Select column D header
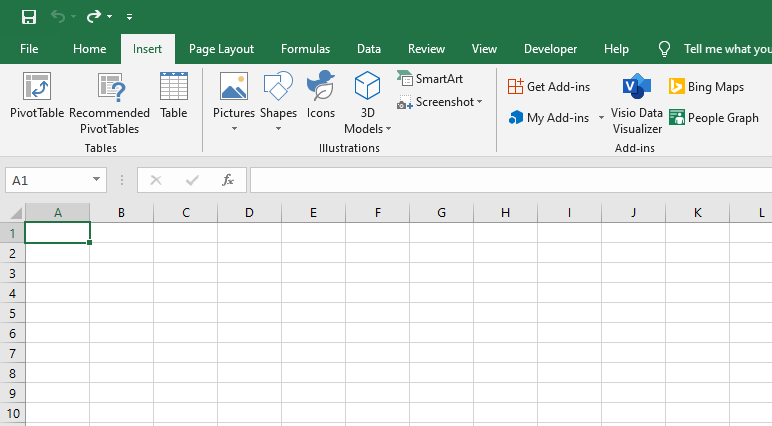The width and height of the screenshot is (772, 426). tap(249, 213)
